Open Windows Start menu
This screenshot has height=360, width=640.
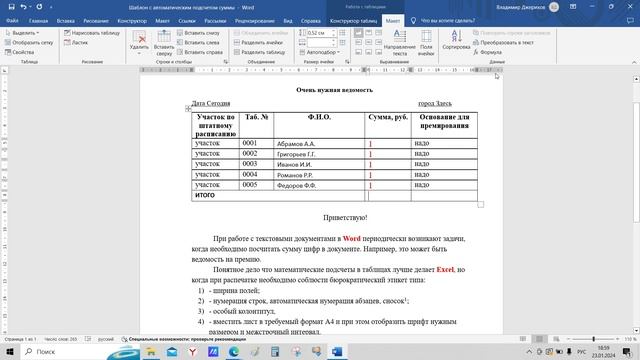click(10, 351)
